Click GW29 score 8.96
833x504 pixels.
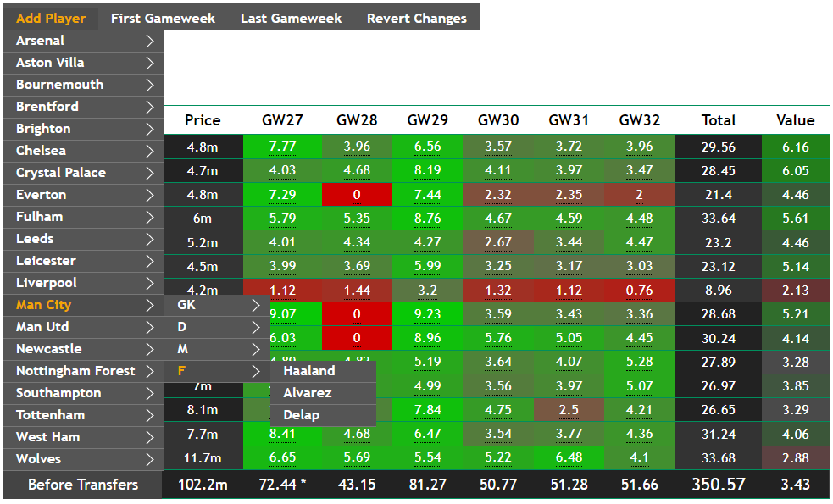click(428, 338)
